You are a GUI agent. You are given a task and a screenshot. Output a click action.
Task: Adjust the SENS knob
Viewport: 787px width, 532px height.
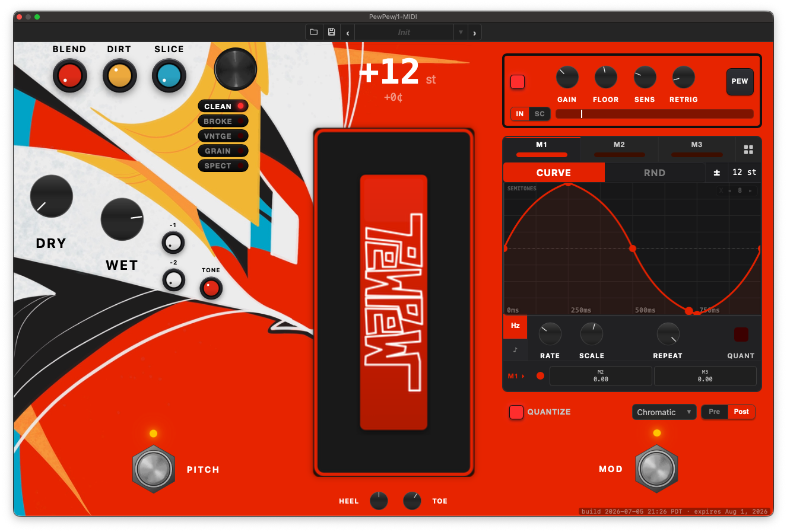click(x=645, y=77)
